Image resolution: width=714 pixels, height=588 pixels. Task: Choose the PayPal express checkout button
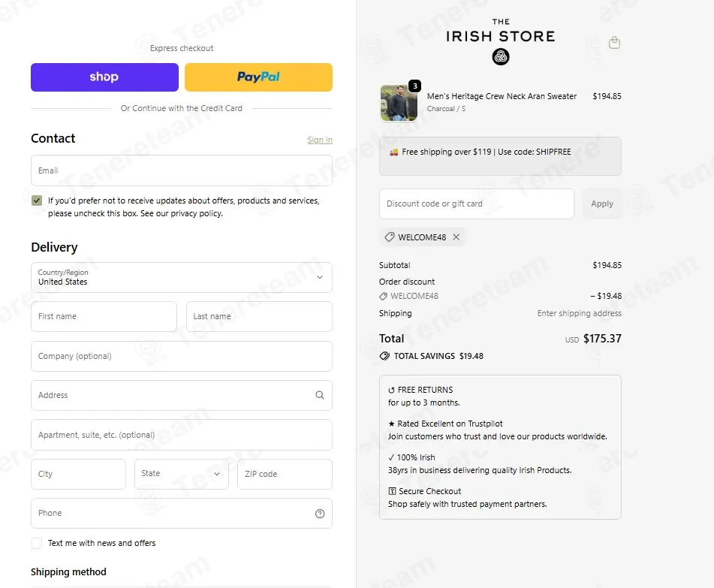click(x=258, y=77)
